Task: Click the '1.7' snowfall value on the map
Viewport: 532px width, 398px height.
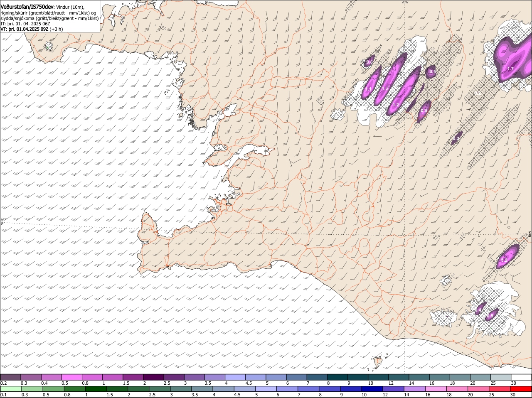Action: 511,69
